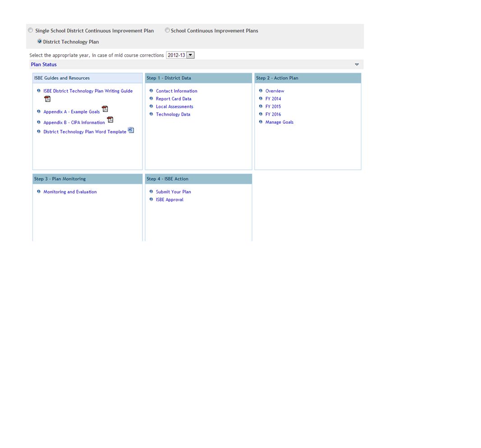Select School Continuous Improvement Plans radio

[x=167, y=30]
